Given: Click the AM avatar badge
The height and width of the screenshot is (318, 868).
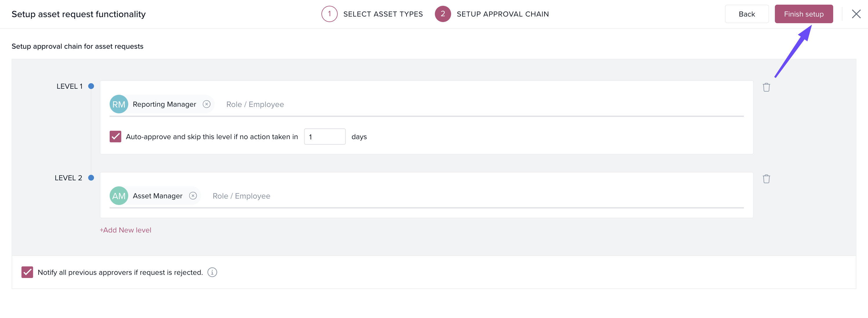Looking at the screenshot, I should [x=119, y=196].
